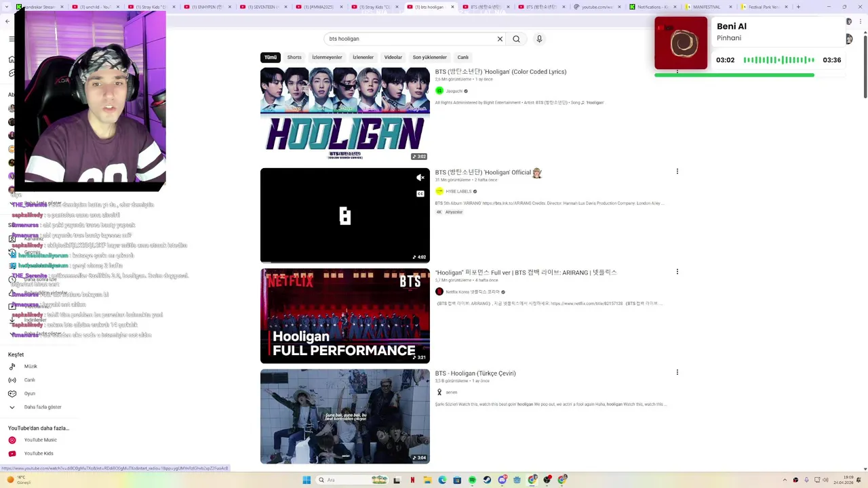The image size is (868, 488).
Task: Select the İzlenenler filter chip
Action: (363, 58)
